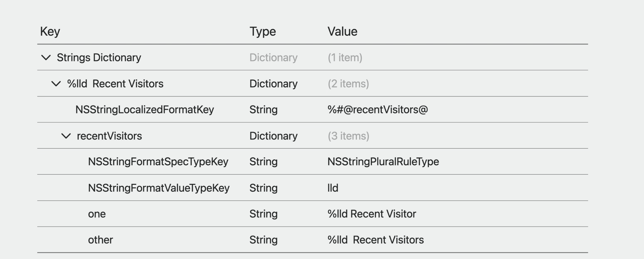
Task: Click the %#@recentVisitors@ value field
Action: [378, 110]
